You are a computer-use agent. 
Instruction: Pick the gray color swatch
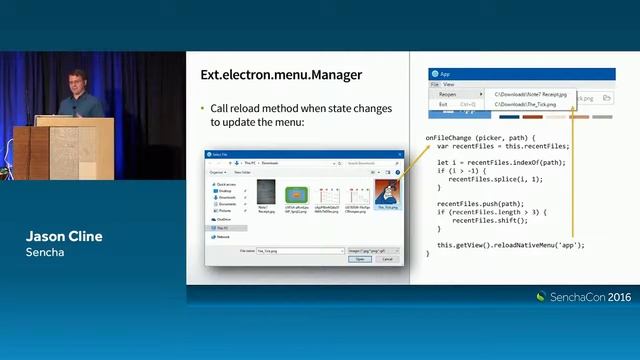(x=602, y=117)
